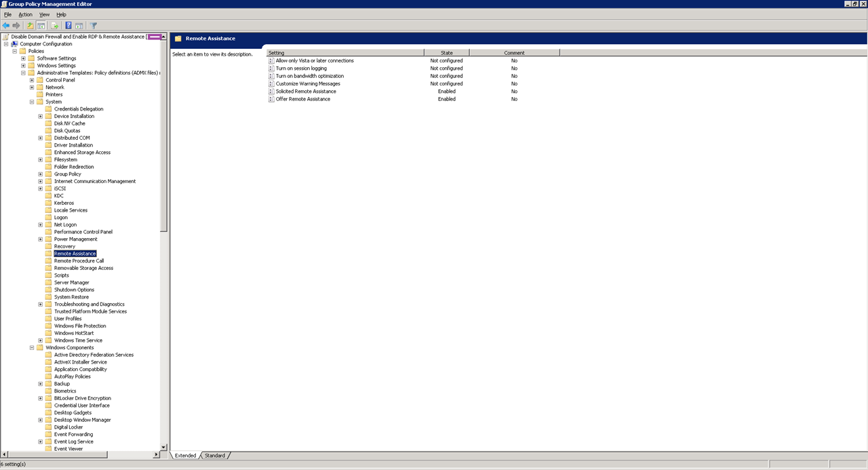Viewport: 868px width, 470px height.
Task: Collapse the Policies tree node
Action: [x=14, y=52]
